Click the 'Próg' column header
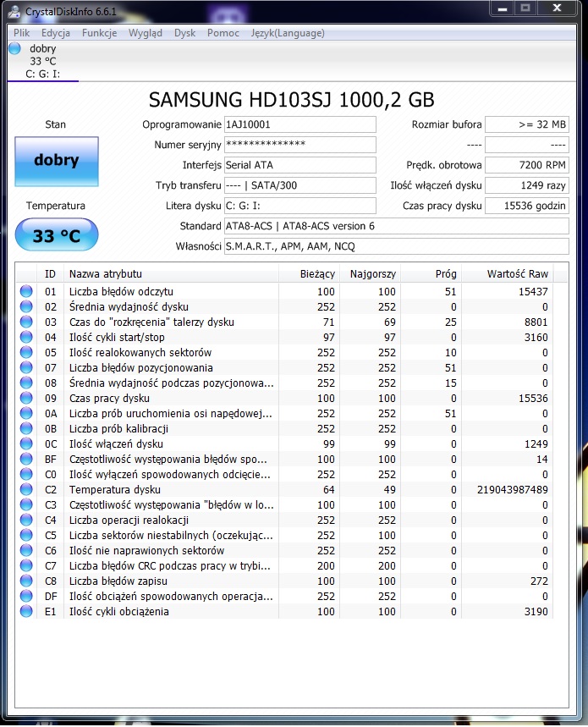The width and height of the screenshot is (588, 727). pos(431,273)
